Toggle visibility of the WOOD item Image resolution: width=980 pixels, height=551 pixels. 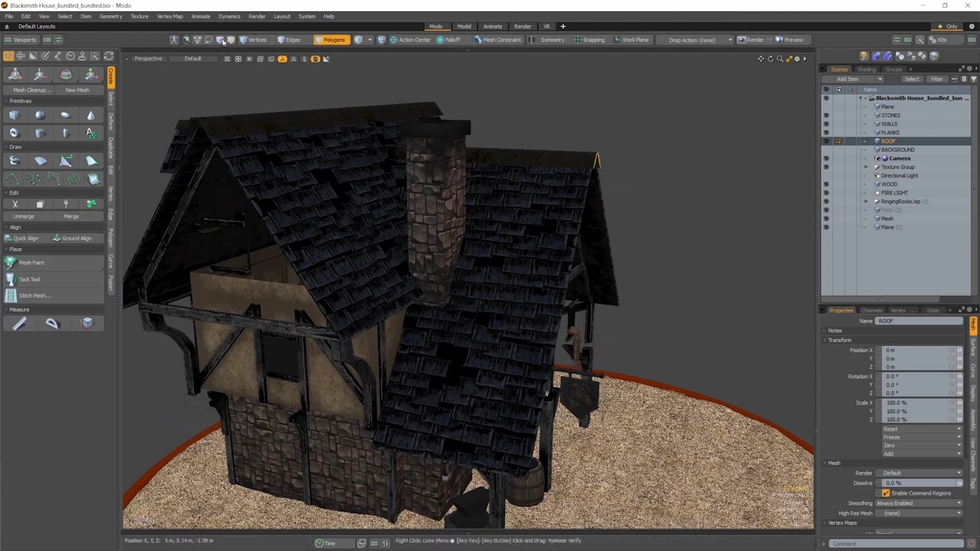point(826,184)
